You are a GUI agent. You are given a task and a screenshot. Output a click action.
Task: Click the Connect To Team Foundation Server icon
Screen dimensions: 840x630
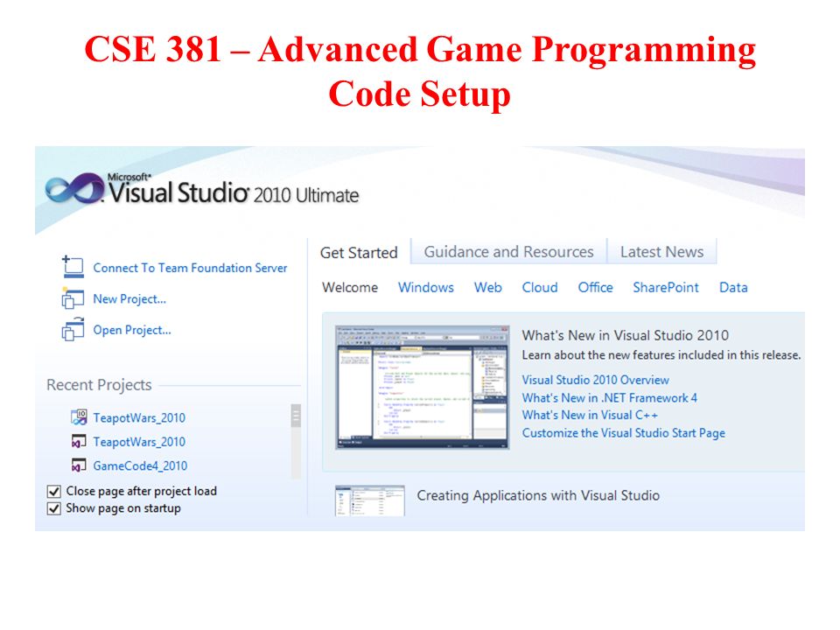(73, 267)
